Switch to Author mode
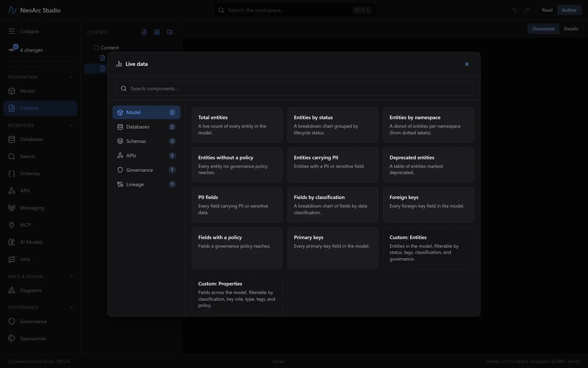This screenshot has width=588, height=368. click(x=569, y=10)
